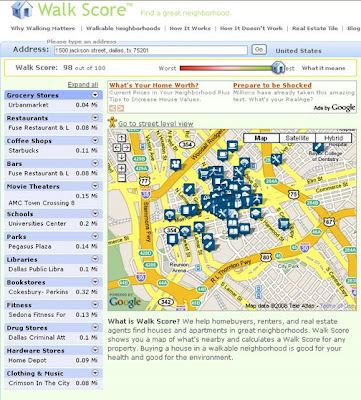The width and height of the screenshot is (361, 400).
Task: Toggle the Parks section arrow
Action: (x=95, y=236)
